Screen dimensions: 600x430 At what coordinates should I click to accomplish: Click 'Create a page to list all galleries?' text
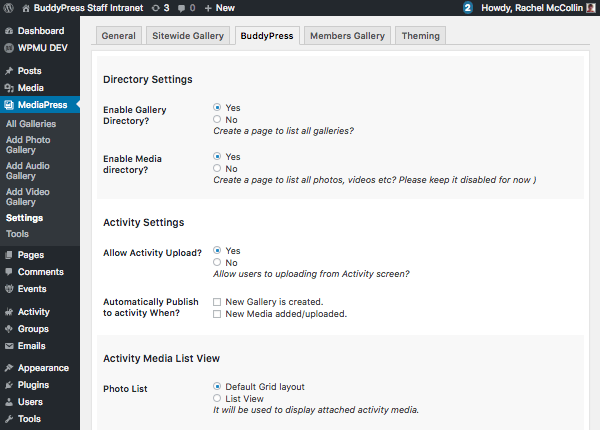(x=283, y=131)
